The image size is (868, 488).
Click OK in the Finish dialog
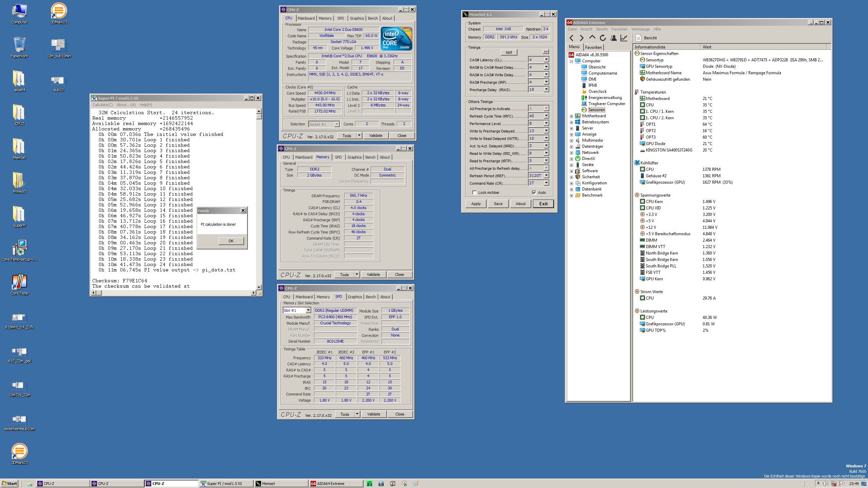click(231, 241)
